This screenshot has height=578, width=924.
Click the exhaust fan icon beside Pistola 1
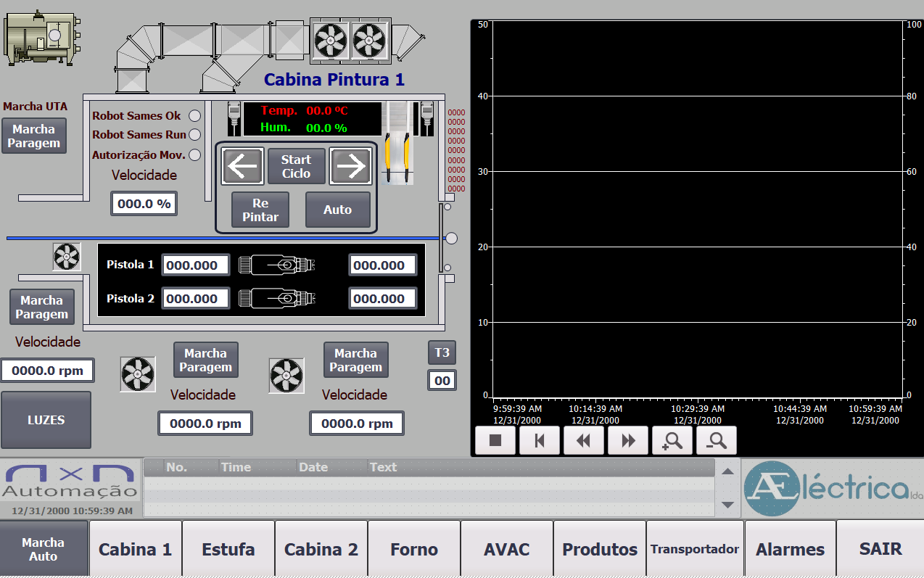click(x=67, y=256)
